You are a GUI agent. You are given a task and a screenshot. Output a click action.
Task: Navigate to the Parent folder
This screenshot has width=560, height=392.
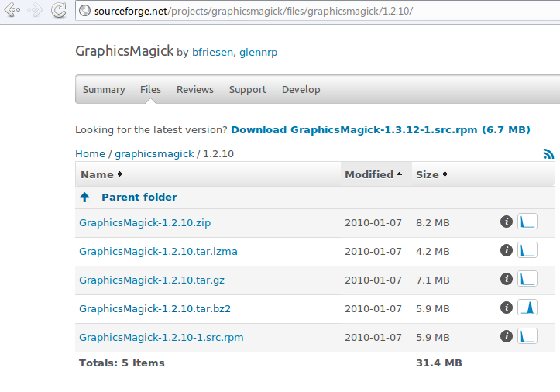point(139,197)
